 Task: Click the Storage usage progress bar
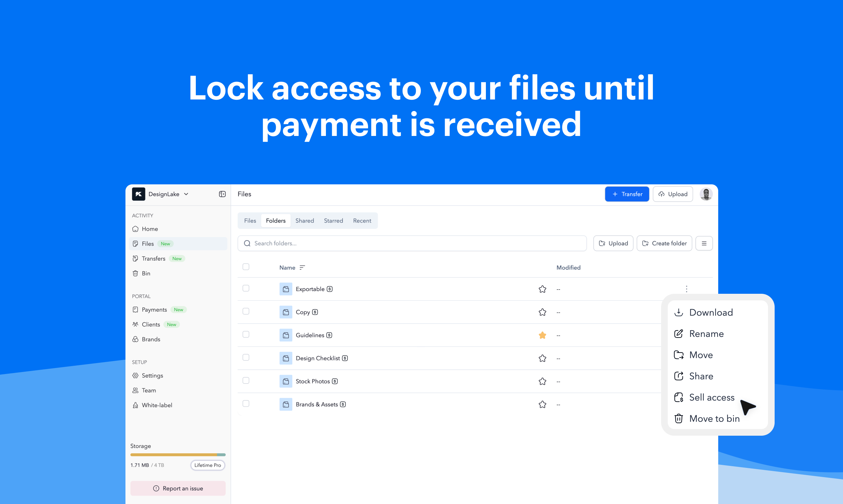coord(178,455)
